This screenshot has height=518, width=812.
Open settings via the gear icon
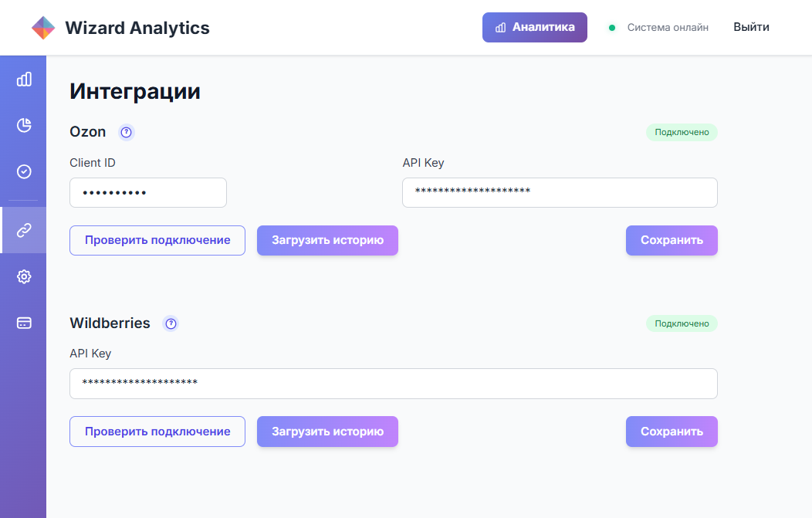click(23, 276)
